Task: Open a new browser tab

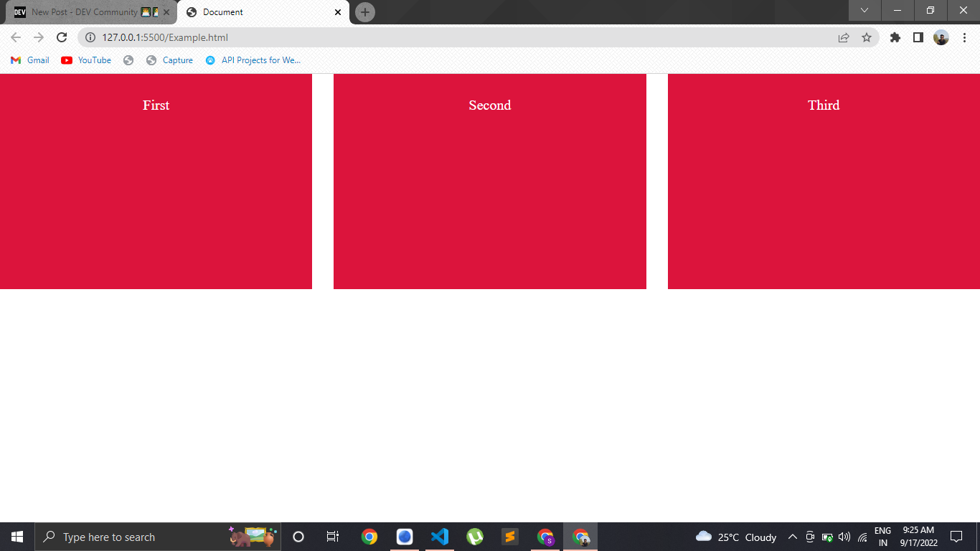Action: tap(365, 12)
